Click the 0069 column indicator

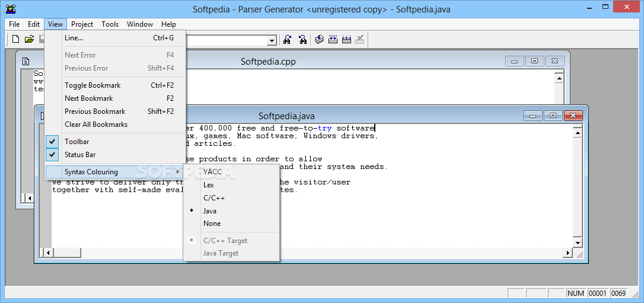pos(619,293)
